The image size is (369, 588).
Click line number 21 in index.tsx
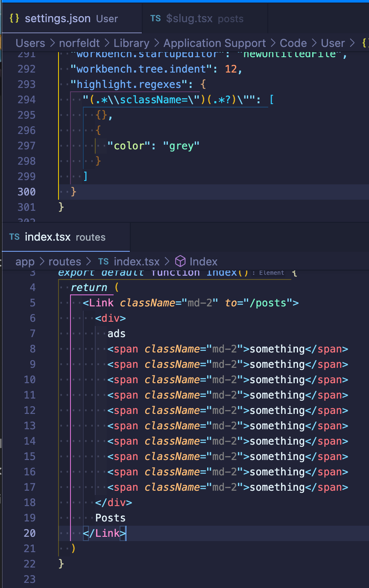coord(30,548)
